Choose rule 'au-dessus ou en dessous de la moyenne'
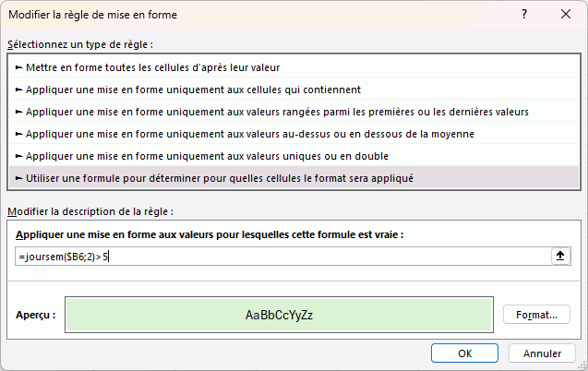The image size is (588, 371). [250, 134]
